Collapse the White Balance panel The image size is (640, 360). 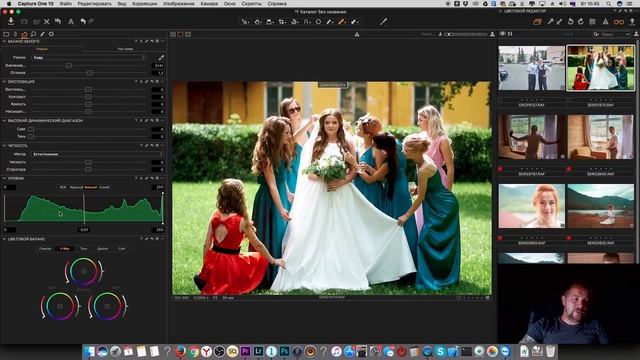4,41
